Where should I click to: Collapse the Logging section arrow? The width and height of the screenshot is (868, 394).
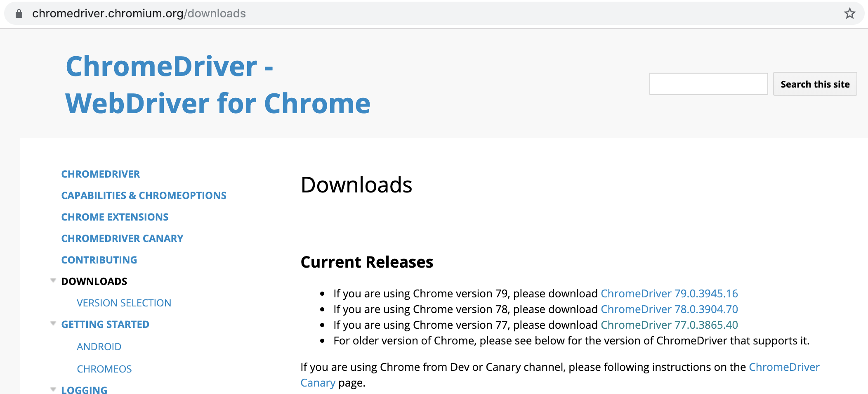pyautogui.click(x=53, y=389)
